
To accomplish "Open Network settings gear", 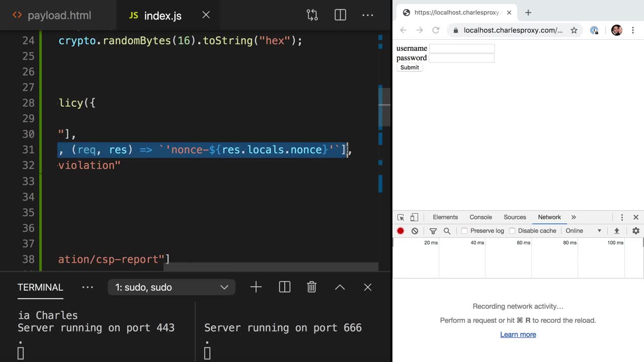I will tap(636, 231).
